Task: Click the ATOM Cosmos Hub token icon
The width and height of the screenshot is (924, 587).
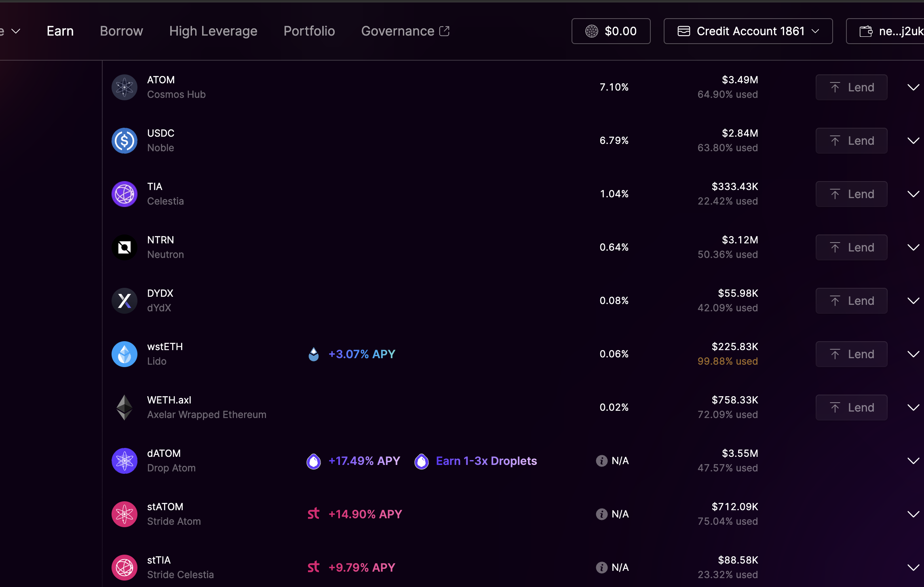Action: click(124, 87)
